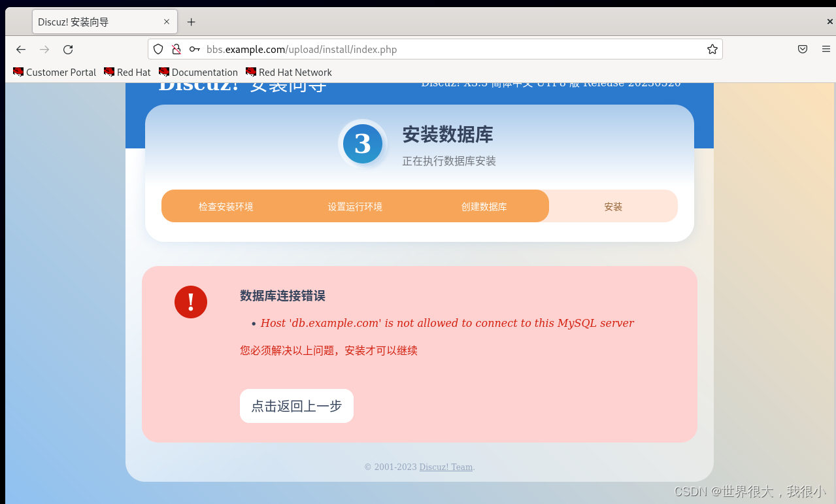Open the Firefox hamburger menu
The width and height of the screenshot is (836, 504).
(x=826, y=49)
